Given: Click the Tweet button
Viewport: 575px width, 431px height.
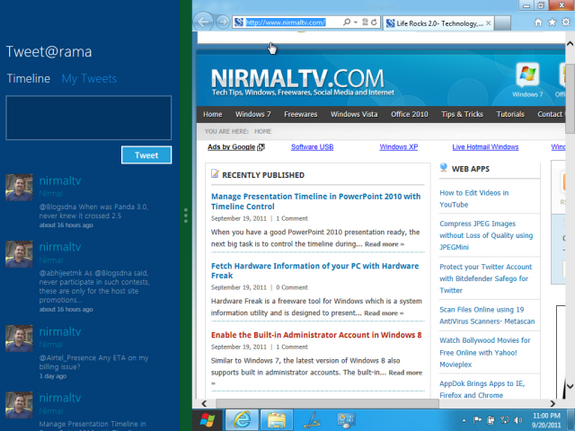Looking at the screenshot, I should pyautogui.click(x=146, y=155).
